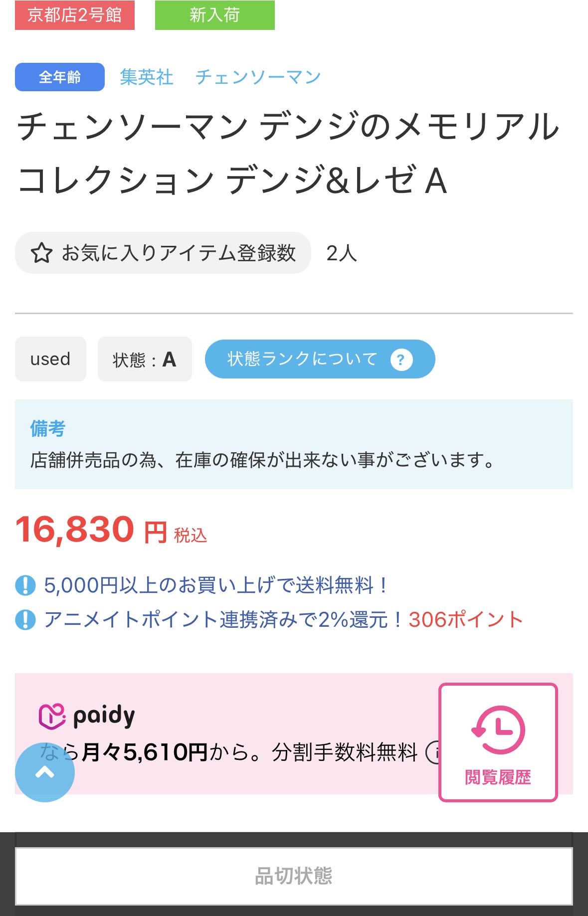
Task: Tap the question mark help icon
Action: tap(401, 360)
